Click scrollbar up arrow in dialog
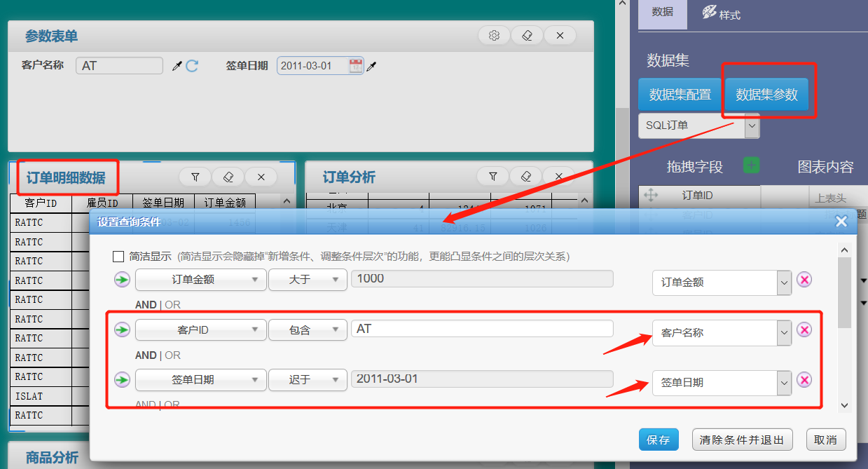Viewport: 868px width, 469px height. (x=844, y=250)
